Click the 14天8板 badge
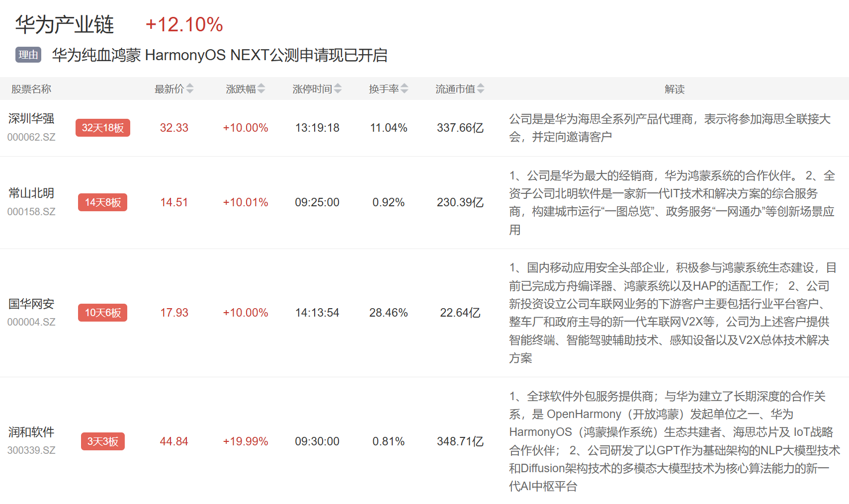This screenshot has height=504, width=849. point(103,202)
